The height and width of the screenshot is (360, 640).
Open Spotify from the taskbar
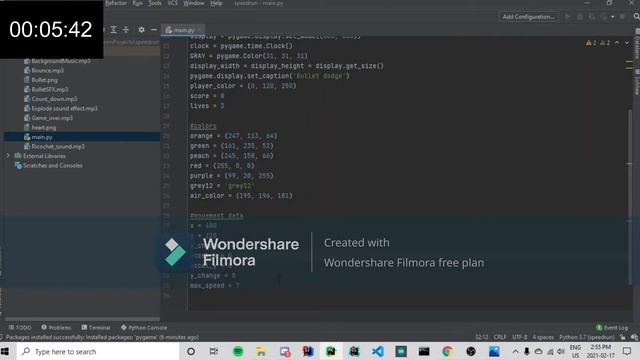pyautogui.click(x=238, y=351)
